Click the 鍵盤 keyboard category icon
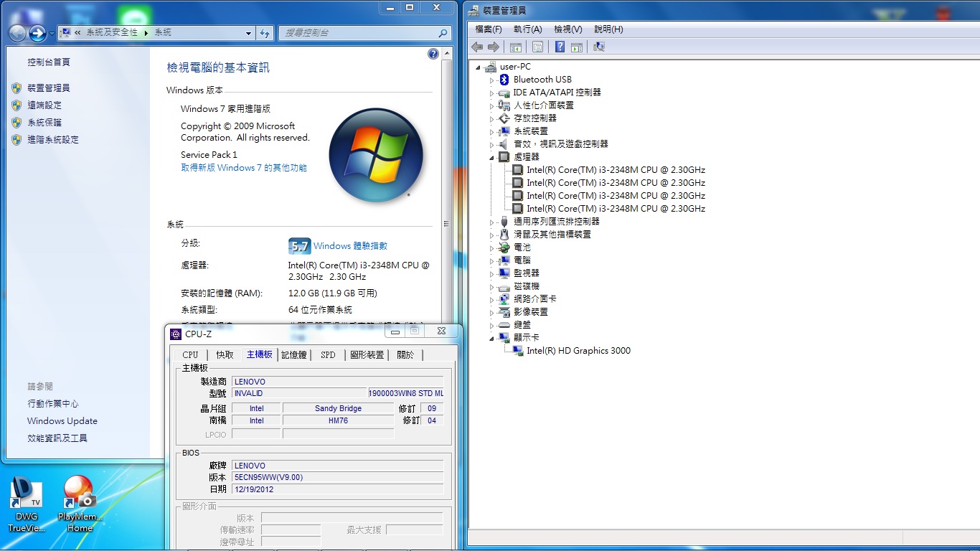 click(x=504, y=325)
